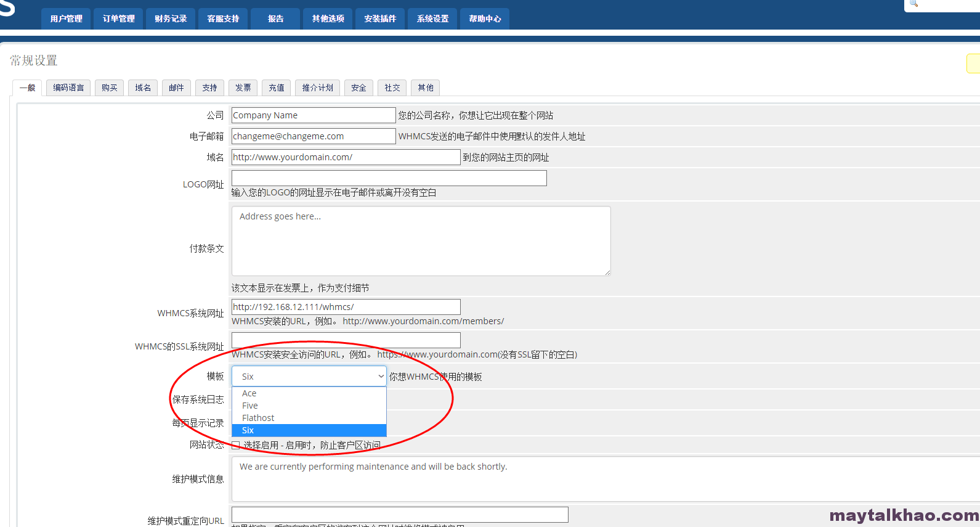Switch to the 推介计划 tab

pos(317,88)
